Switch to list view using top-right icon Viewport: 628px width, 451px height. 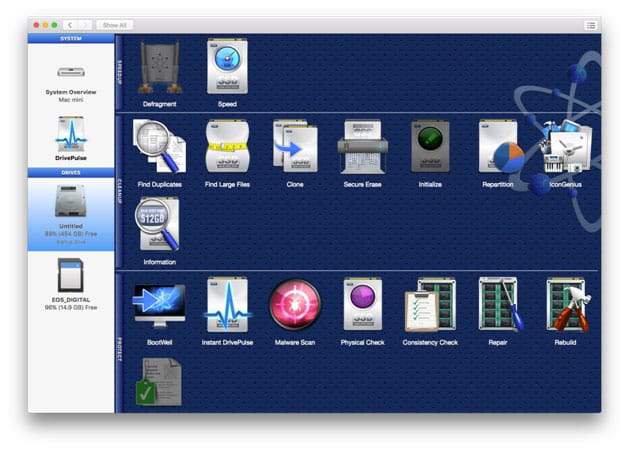pyautogui.click(x=591, y=25)
